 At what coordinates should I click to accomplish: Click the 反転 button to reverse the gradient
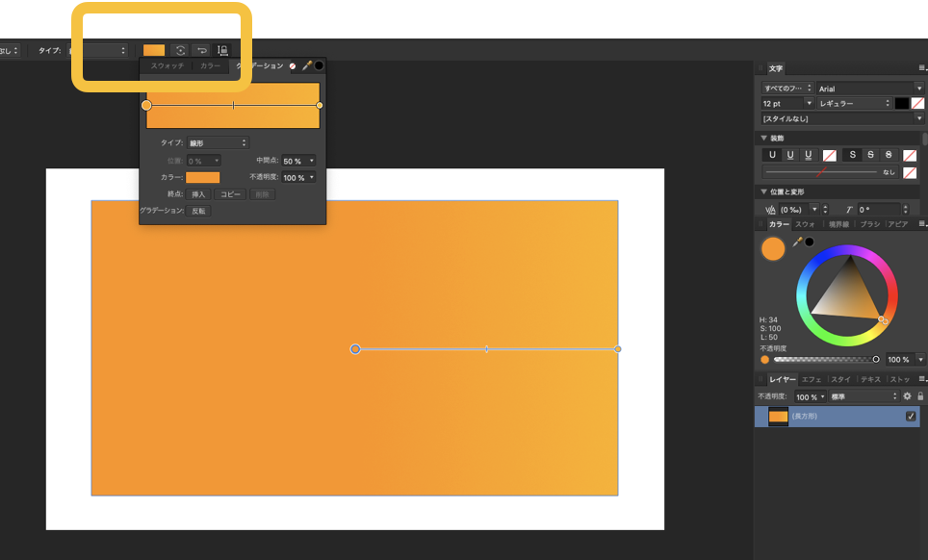[198, 211]
